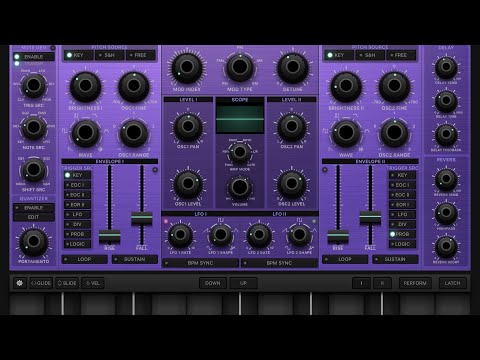Click the OSC1 Fine knob

[134, 87]
